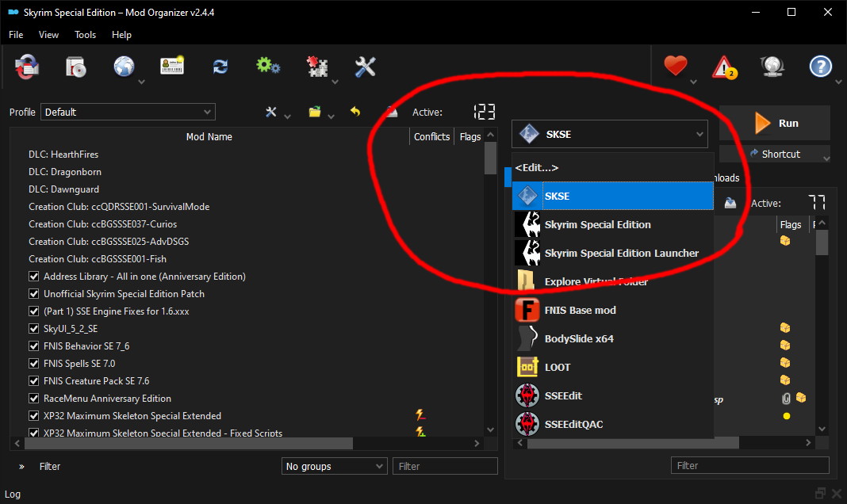Click the Endorse heart icon

pos(675,67)
